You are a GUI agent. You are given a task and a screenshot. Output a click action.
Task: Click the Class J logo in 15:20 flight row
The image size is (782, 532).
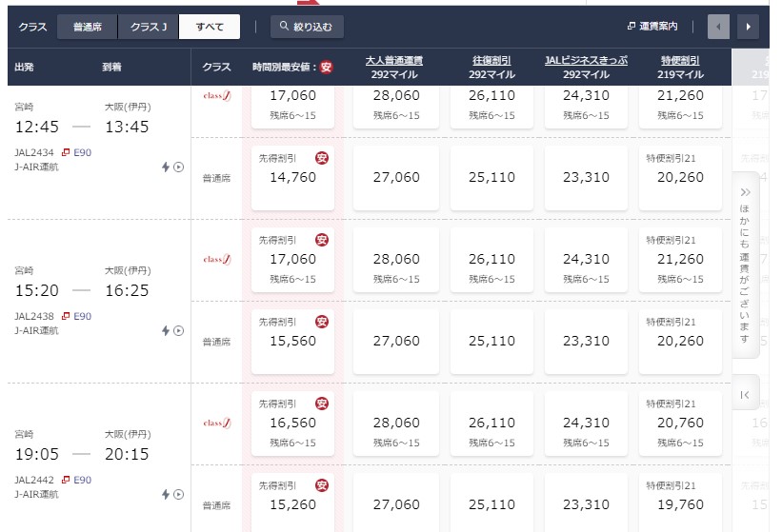217,260
